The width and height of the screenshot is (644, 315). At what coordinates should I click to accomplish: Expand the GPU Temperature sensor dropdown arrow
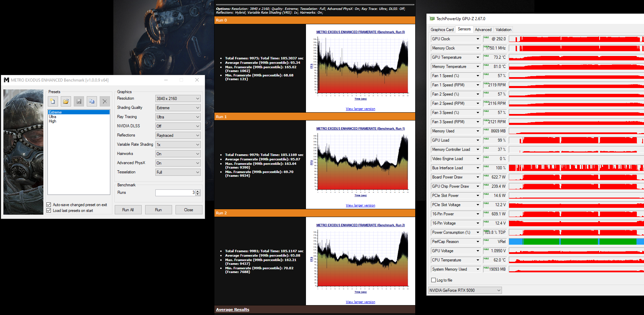click(478, 57)
